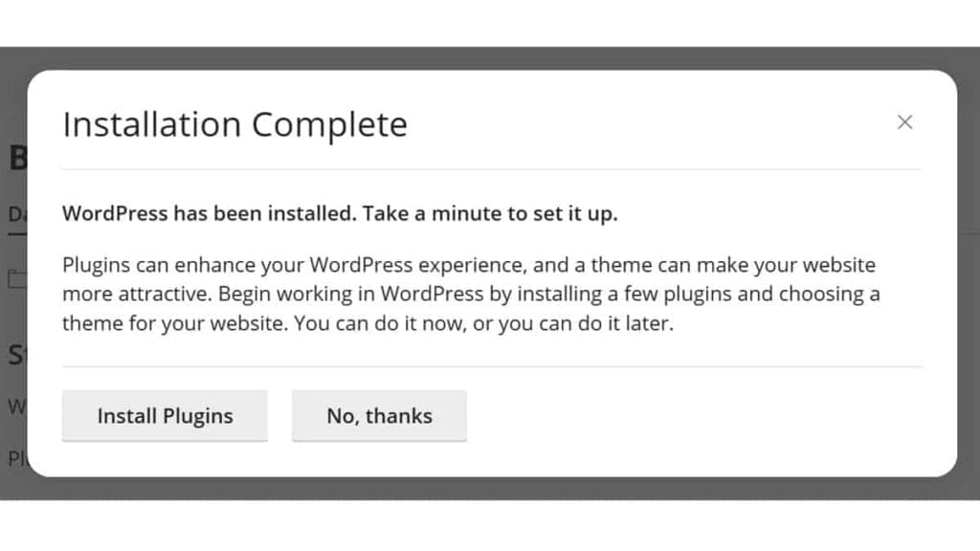The image size is (980, 551).
Task: Select the Install Plugins option
Action: pyautogui.click(x=165, y=416)
